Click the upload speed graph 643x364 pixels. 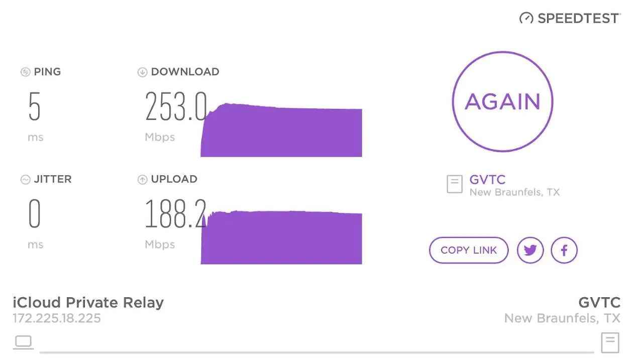(x=281, y=237)
